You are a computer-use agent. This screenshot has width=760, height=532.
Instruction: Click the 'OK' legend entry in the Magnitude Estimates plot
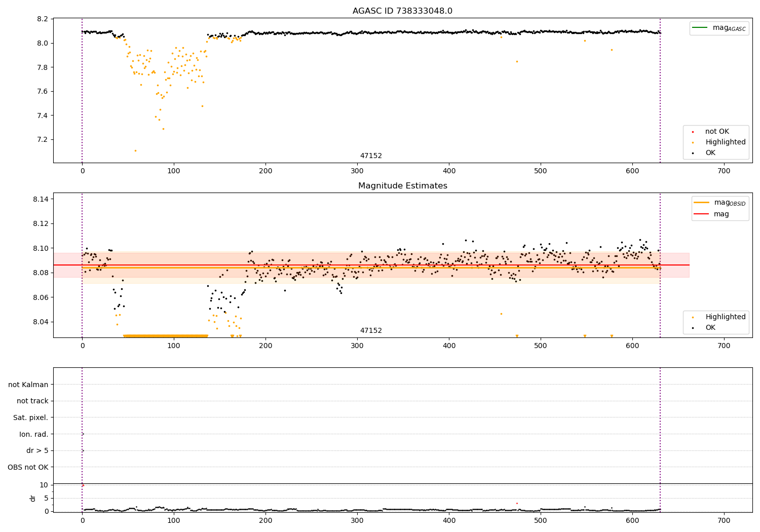tap(710, 328)
